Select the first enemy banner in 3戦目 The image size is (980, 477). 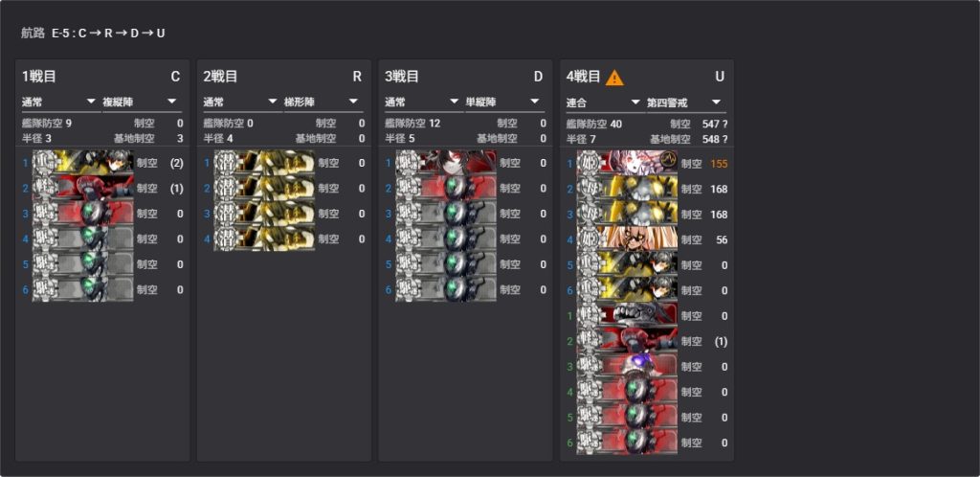coord(446,163)
